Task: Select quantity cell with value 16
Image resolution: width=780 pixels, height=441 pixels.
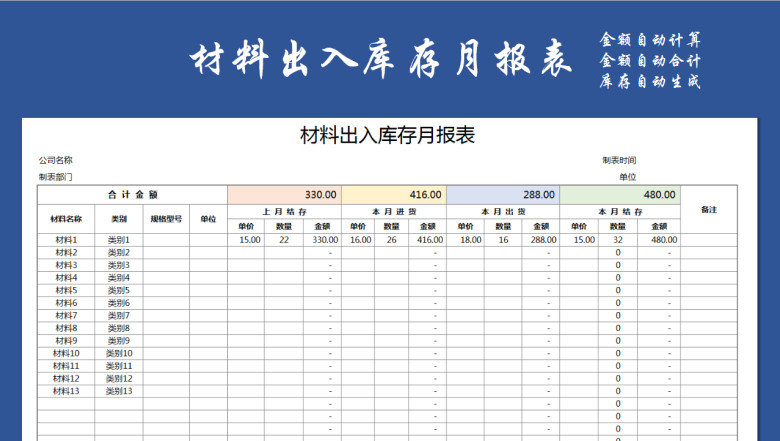Action: 503,240
